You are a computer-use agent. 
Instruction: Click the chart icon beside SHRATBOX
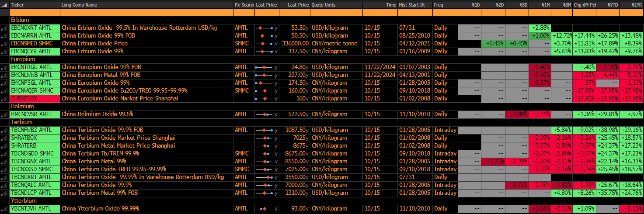(5, 138)
